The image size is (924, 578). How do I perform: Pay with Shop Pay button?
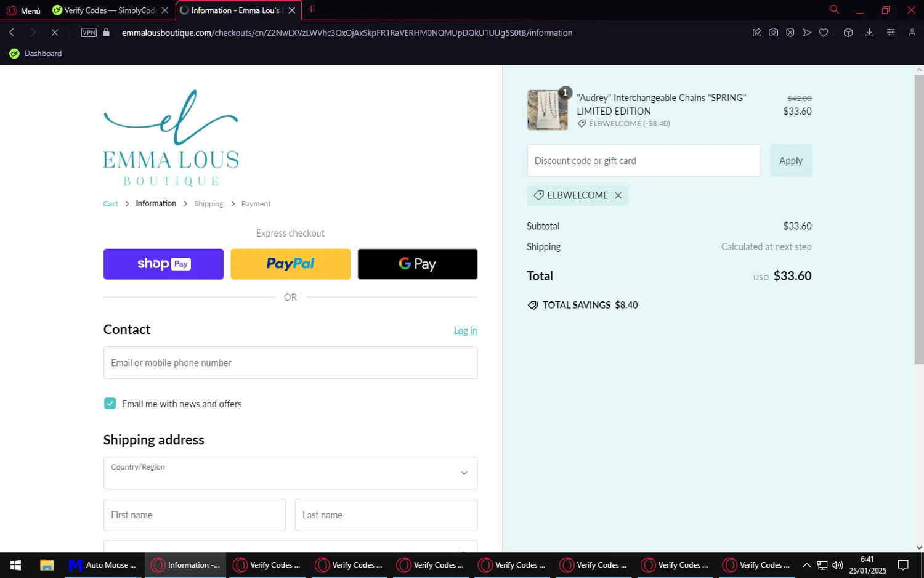[x=163, y=264]
